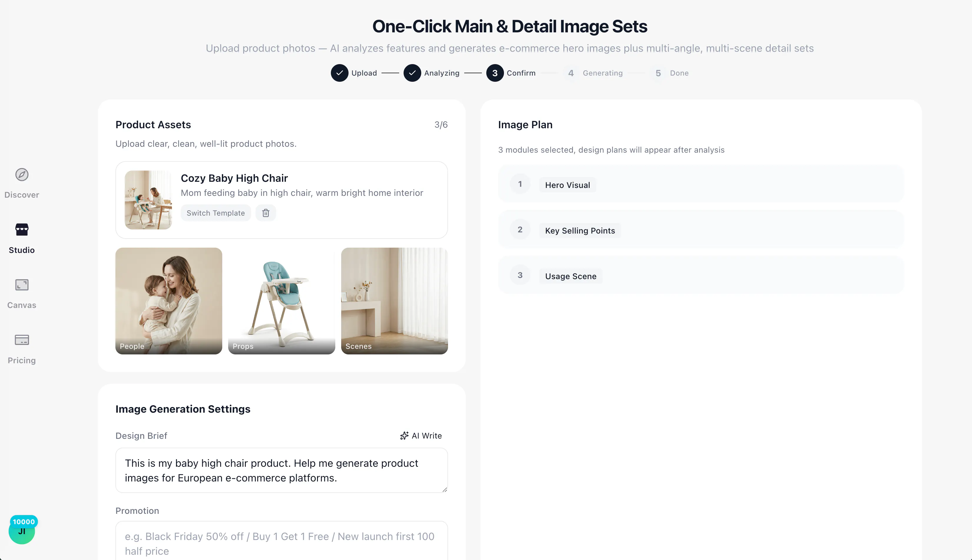Click the One-Click Main & Detail Image Sets title

click(510, 26)
